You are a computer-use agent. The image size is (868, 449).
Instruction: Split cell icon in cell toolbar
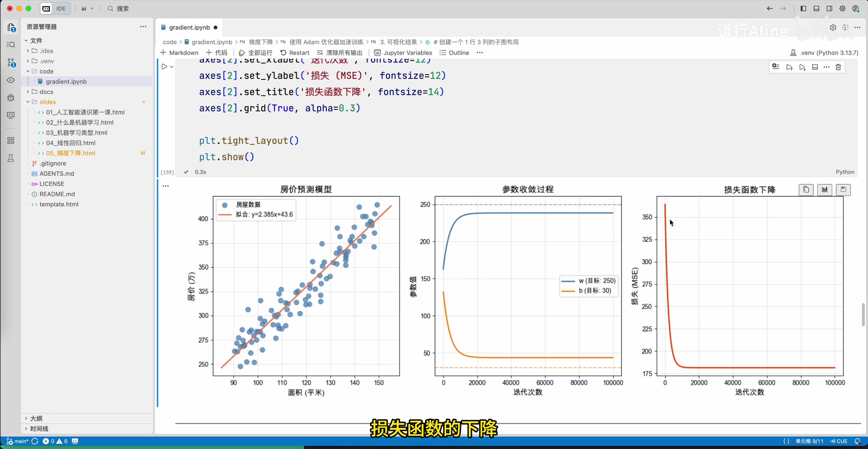click(x=815, y=67)
